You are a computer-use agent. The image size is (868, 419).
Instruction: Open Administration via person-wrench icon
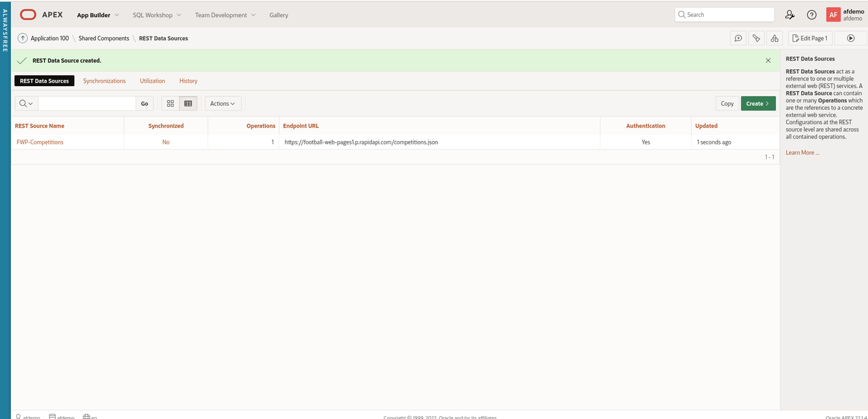click(x=789, y=14)
